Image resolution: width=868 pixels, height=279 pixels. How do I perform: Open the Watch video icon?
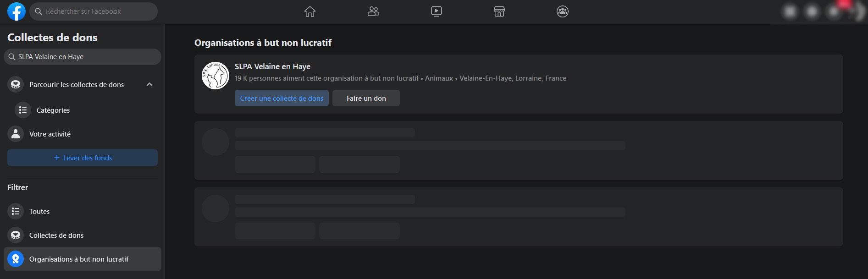437,11
